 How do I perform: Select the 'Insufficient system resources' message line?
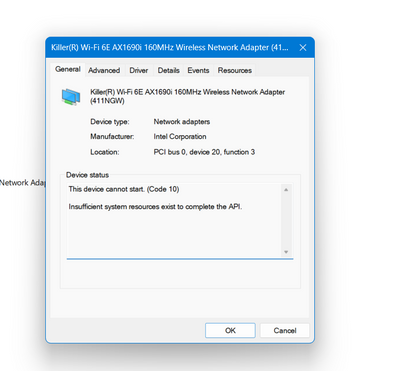(155, 207)
